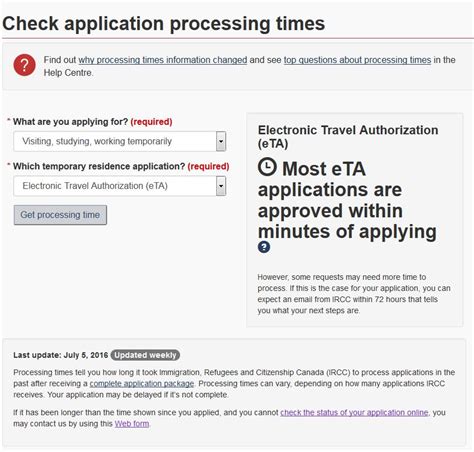The image size is (474, 452).
Task: Open 'check the status of your application online' link
Action: 354,413
